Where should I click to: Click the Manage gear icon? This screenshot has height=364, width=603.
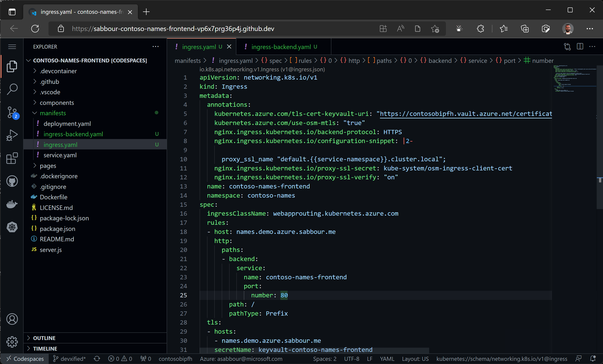pyautogui.click(x=12, y=342)
